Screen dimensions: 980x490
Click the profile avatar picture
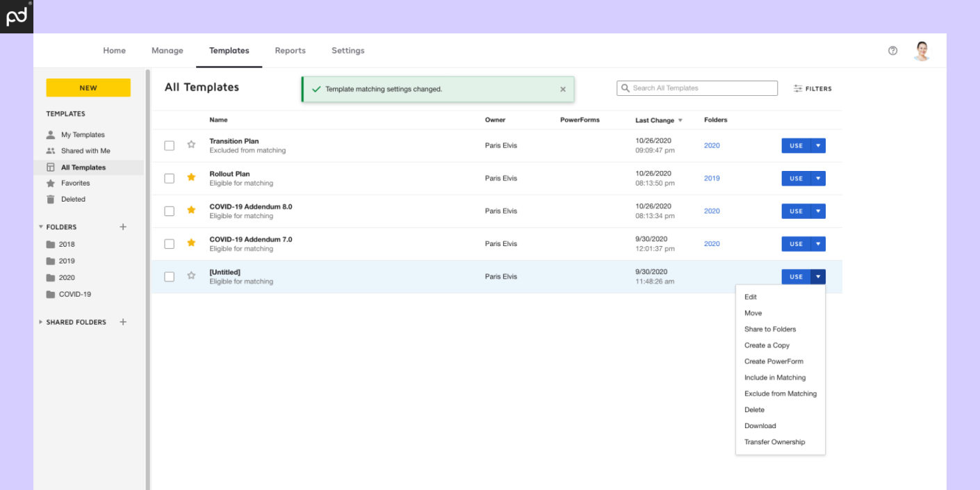click(922, 50)
